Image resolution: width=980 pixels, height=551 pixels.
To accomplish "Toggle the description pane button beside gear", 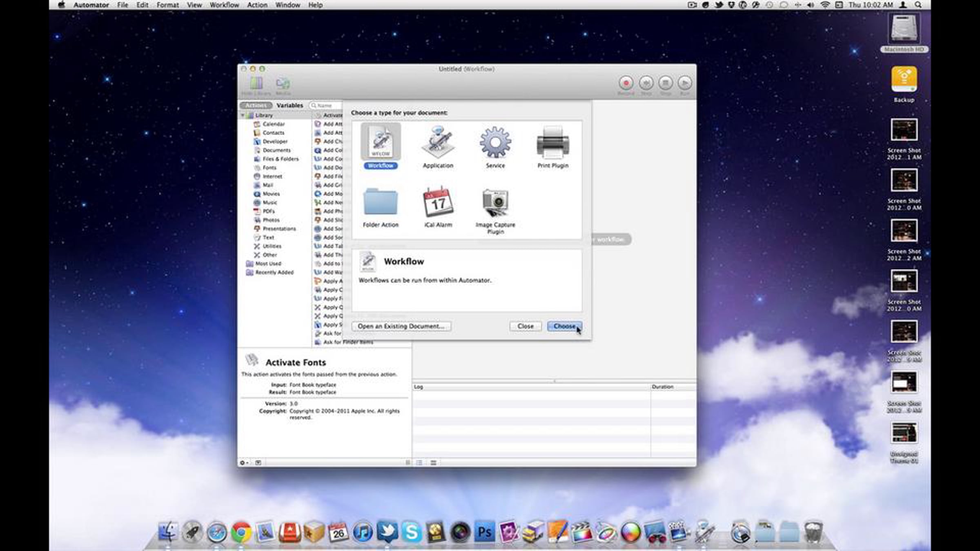I will coord(258,462).
